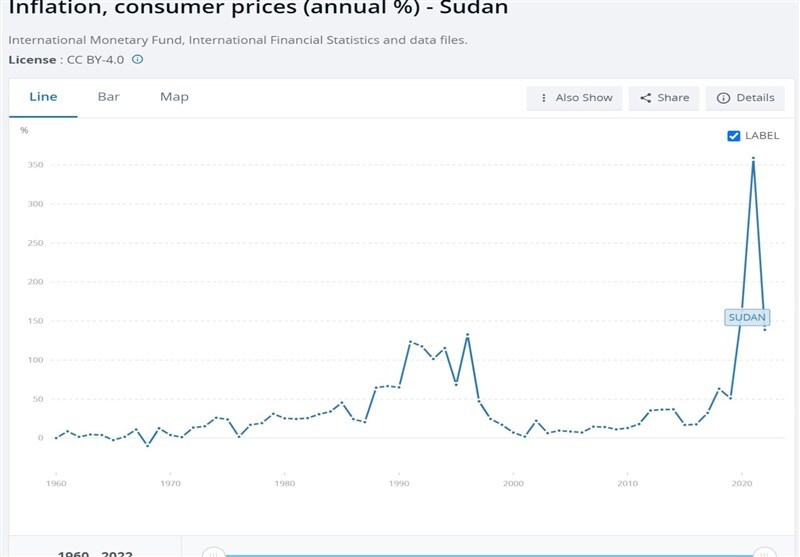The width and height of the screenshot is (800, 557).
Task: Click the Also Show three-dot icon
Action: (543, 98)
